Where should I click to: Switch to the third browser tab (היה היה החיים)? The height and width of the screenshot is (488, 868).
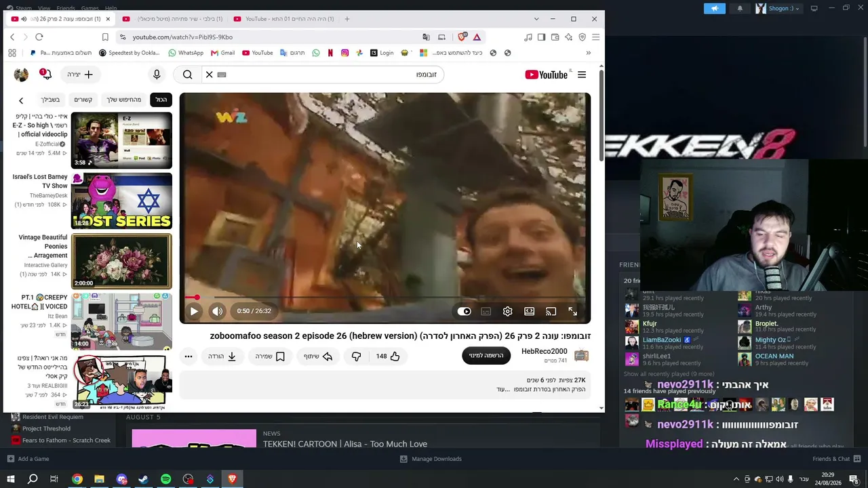coord(284,19)
